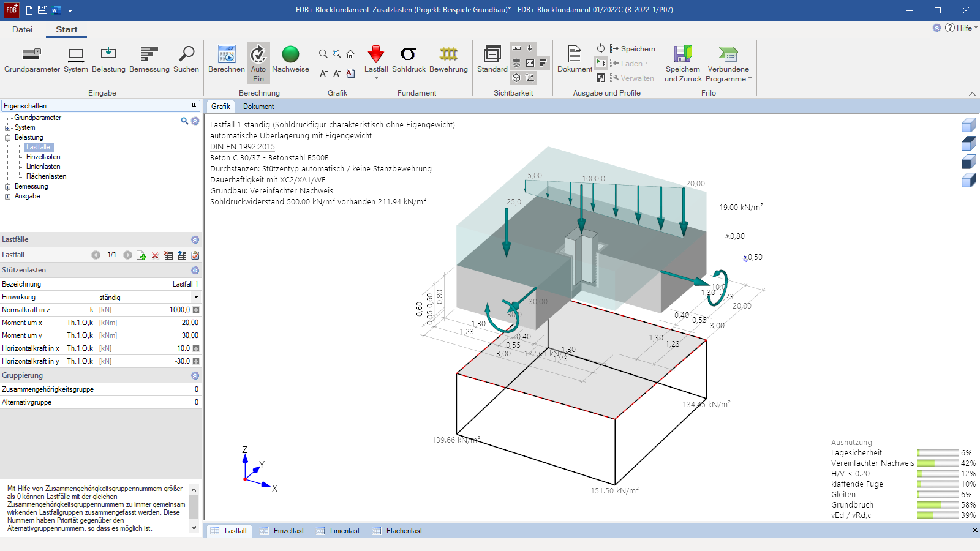Viewport: 980px width, 551px height.
Task: Open the Linienlast table tab
Action: click(338, 531)
